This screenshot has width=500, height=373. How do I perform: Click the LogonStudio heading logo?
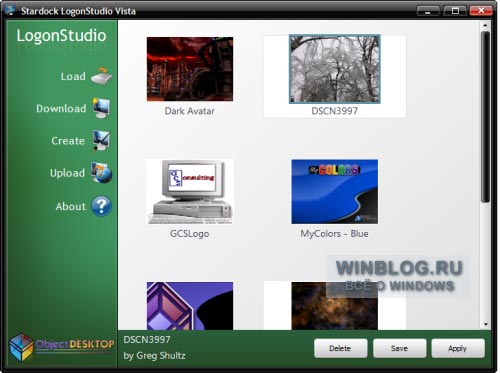[x=61, y=36]
